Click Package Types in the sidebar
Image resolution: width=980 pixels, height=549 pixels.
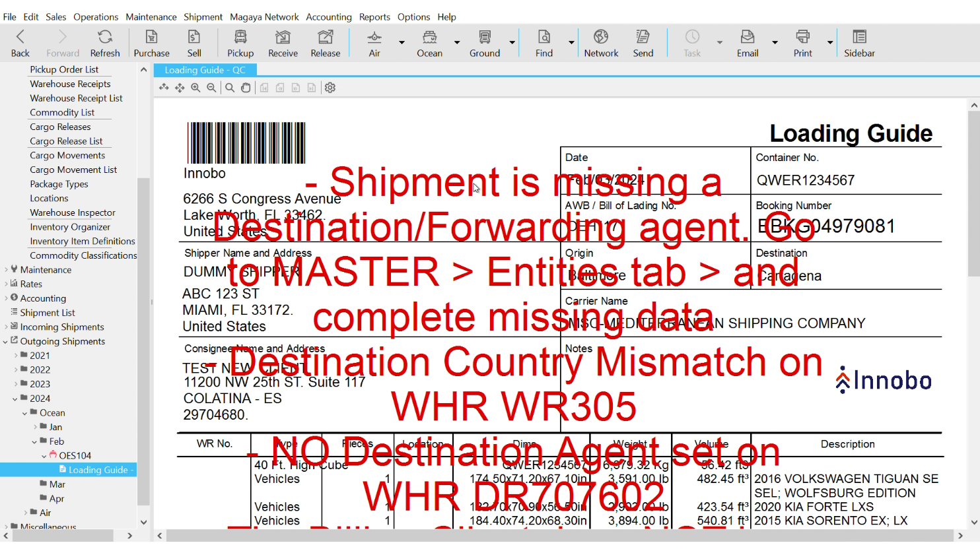(59, 184)
